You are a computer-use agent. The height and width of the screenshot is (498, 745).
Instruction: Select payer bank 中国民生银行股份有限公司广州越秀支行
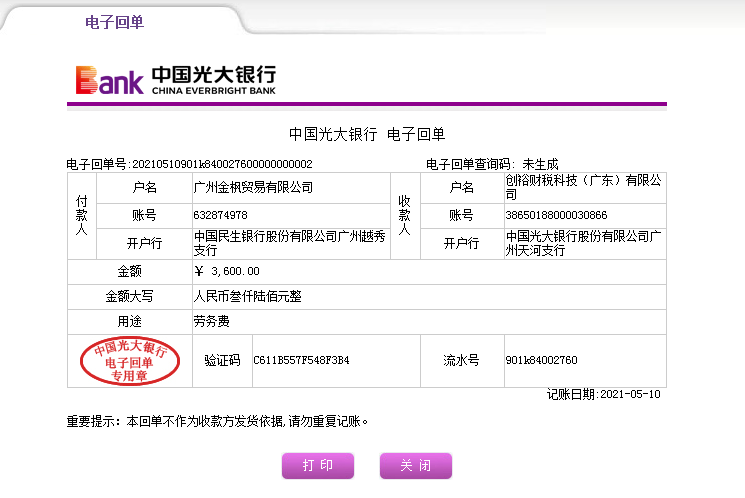(x=289, y=243)
